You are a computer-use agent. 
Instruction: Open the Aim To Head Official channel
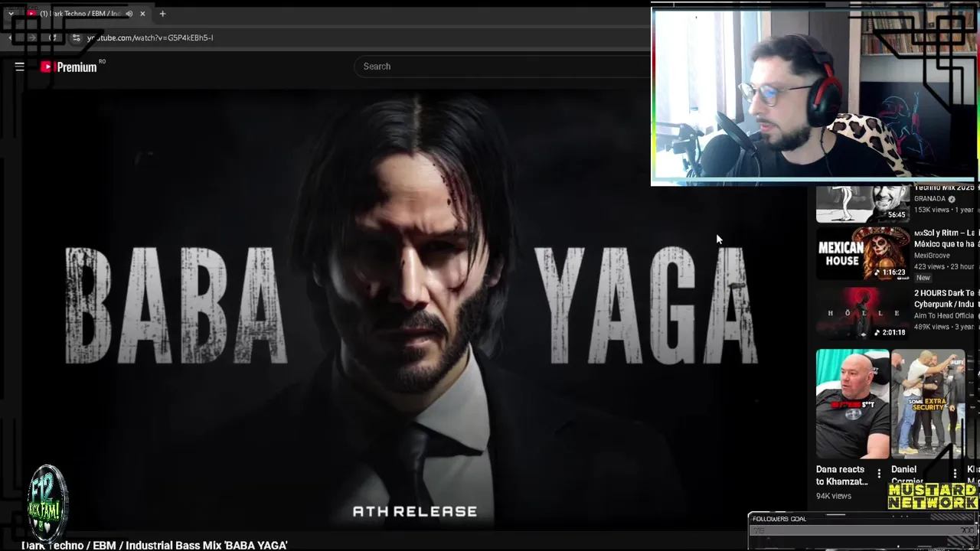pyautogui.click(x=944, y=315)
